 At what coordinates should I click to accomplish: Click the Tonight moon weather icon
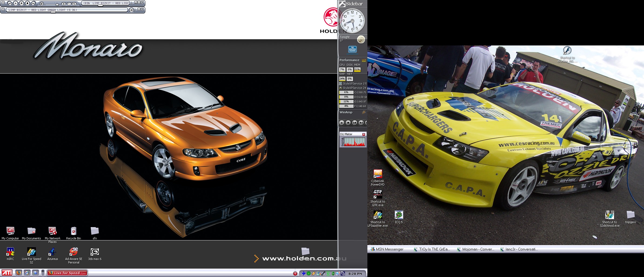tap(361, 39)
